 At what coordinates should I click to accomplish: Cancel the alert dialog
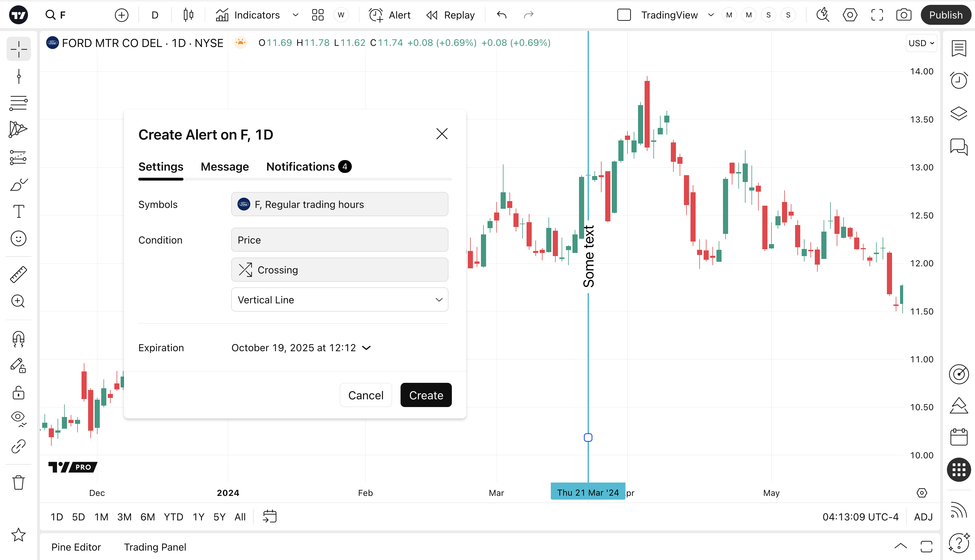365,395
